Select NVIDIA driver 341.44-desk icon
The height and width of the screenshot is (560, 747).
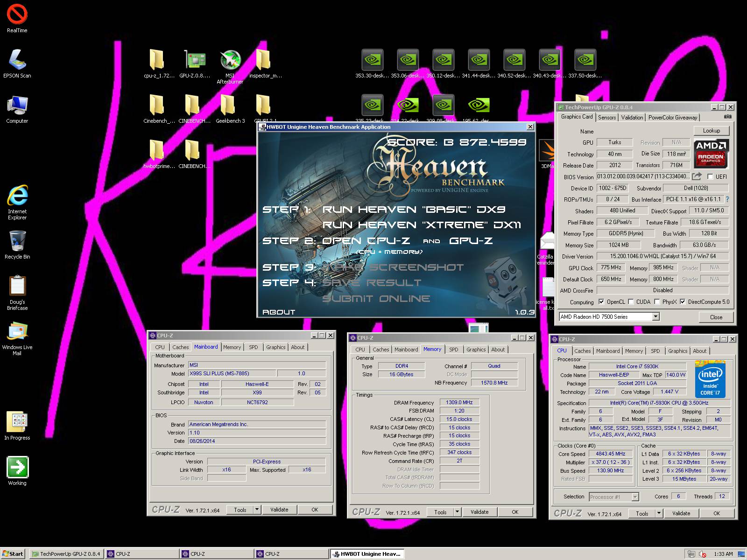479,63
